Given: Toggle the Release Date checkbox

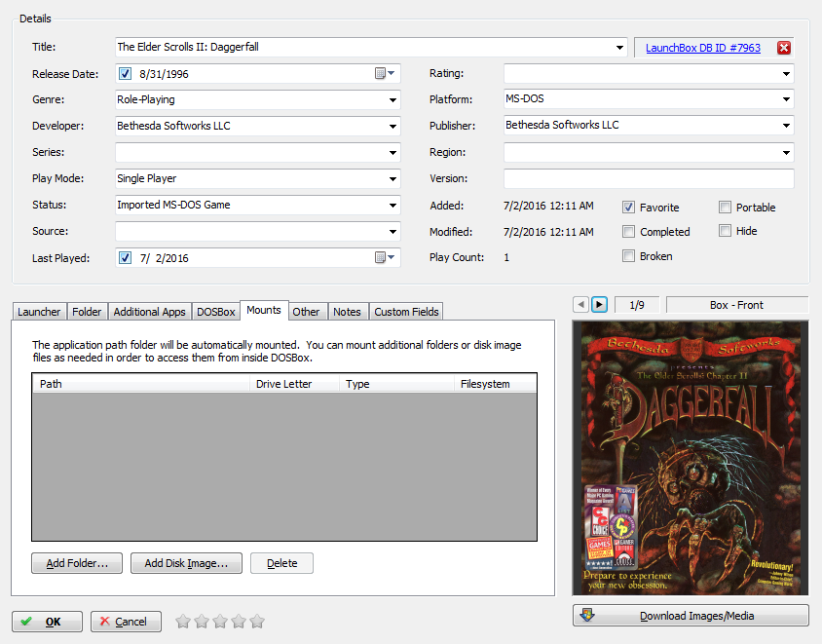Looking at the screenshot, I should (x=125, y=73).
